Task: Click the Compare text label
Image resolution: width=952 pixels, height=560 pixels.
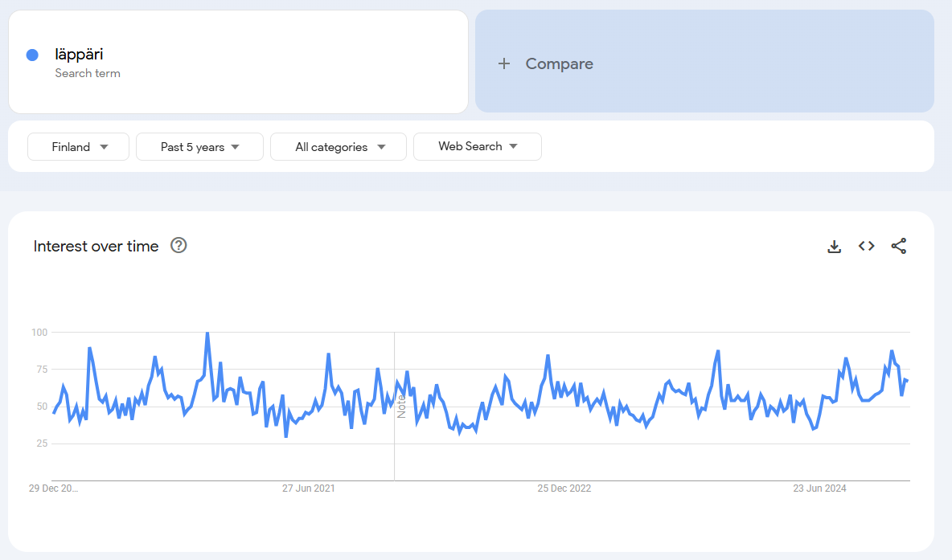Action: click(559, 64)
